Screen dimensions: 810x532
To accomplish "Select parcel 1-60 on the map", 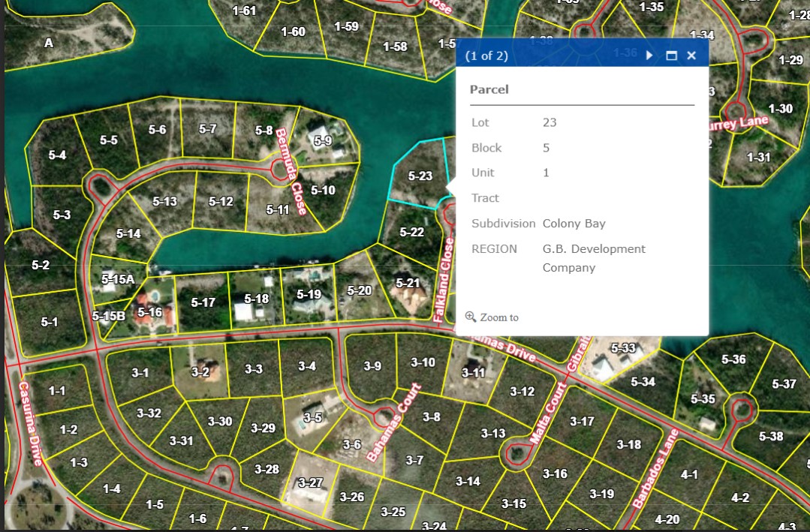I will pyautogui.click(x=293, y=32).
